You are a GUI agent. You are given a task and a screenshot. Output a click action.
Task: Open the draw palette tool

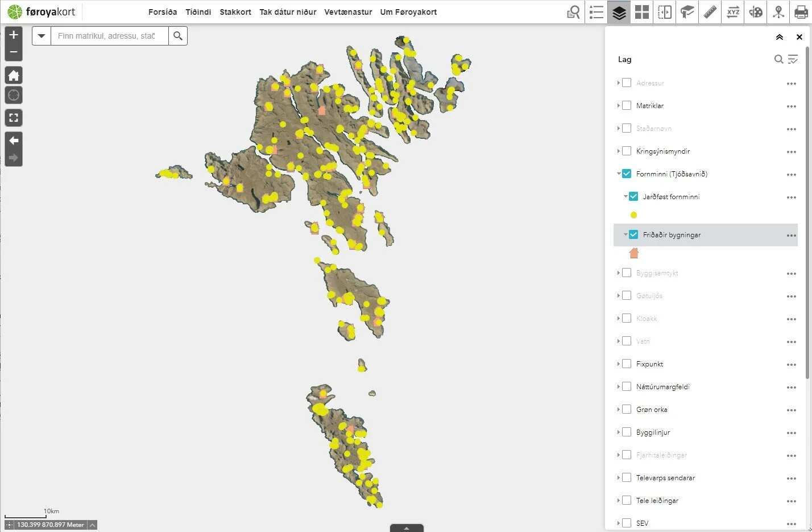coord(756,12)
